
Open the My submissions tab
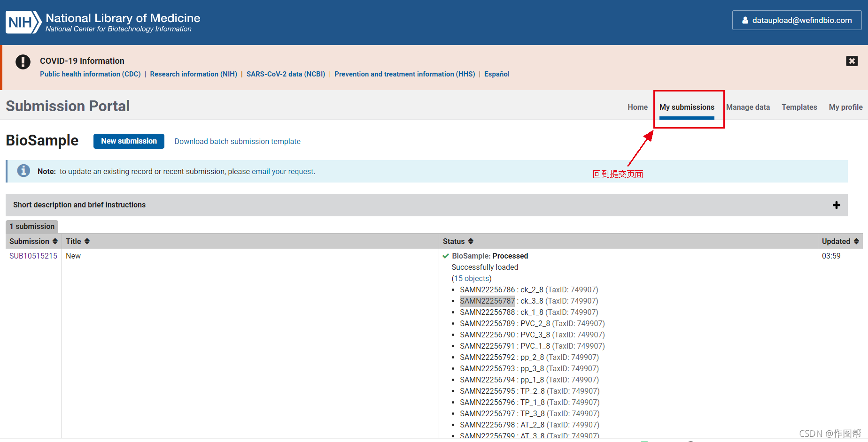[687, 107]
